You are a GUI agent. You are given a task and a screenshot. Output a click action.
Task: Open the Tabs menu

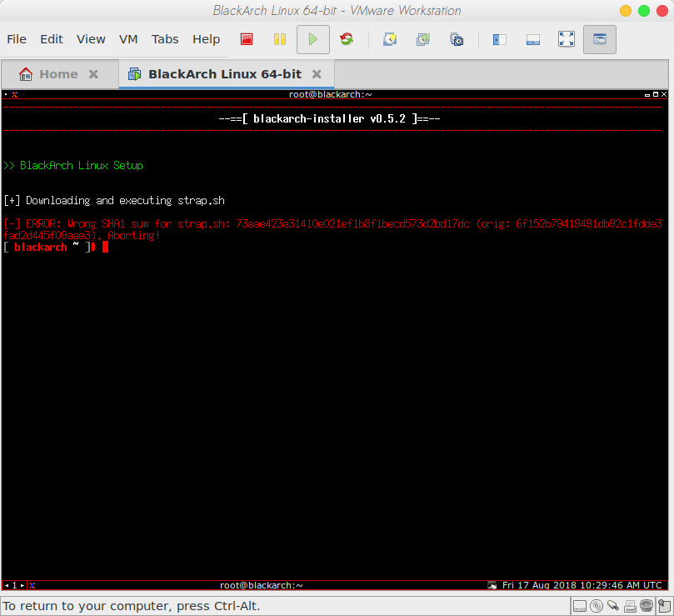tap(164, 38)
